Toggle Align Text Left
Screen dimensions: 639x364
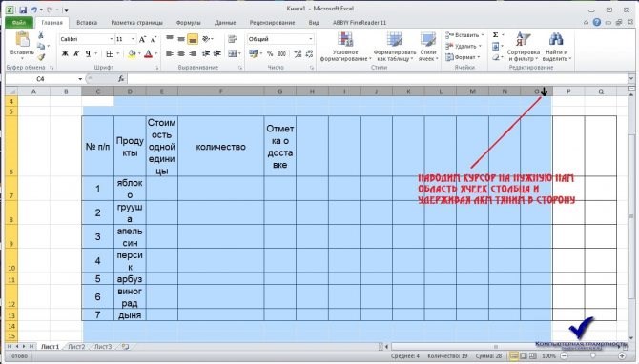[170, 53]
